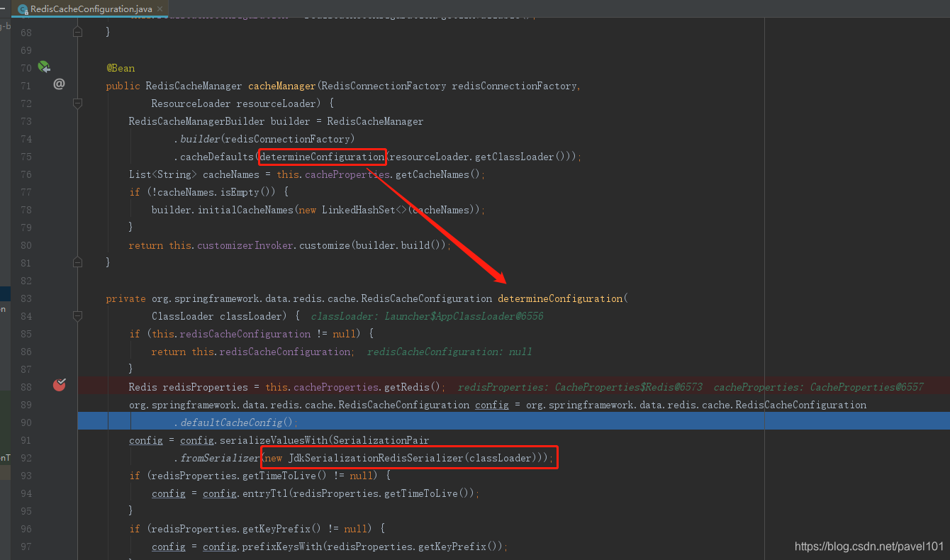Click the config variable declaration on line 89
Screen dimensions: 950x560
(x=491, y=405)
